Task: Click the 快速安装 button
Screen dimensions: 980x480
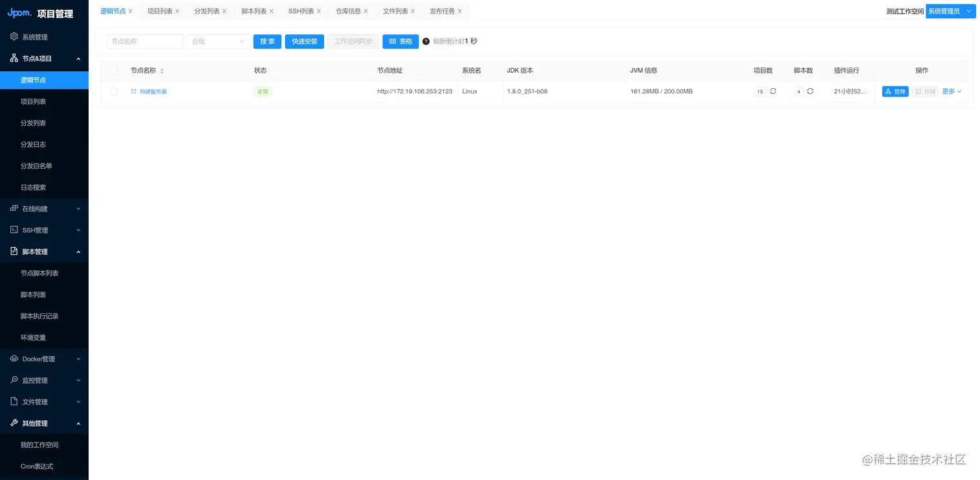Action: pos(304,41)
